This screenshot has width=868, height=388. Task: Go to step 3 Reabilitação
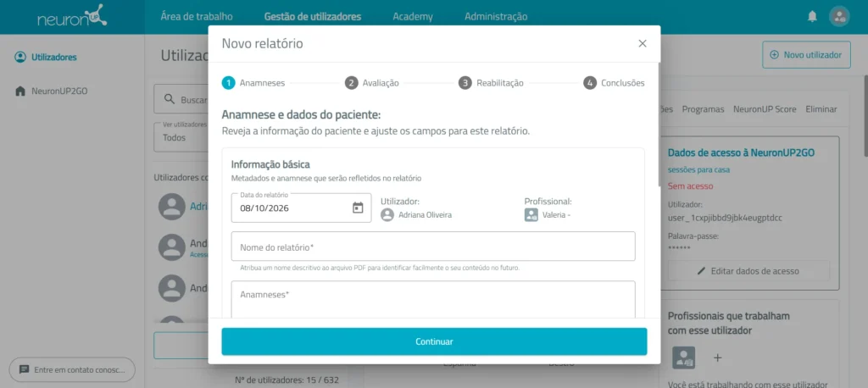coord(491,83)
